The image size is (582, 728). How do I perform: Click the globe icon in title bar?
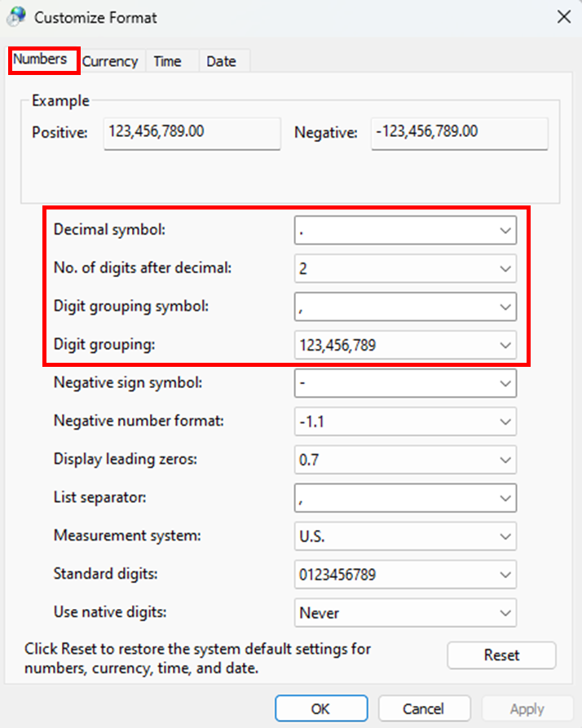[16, 16]
